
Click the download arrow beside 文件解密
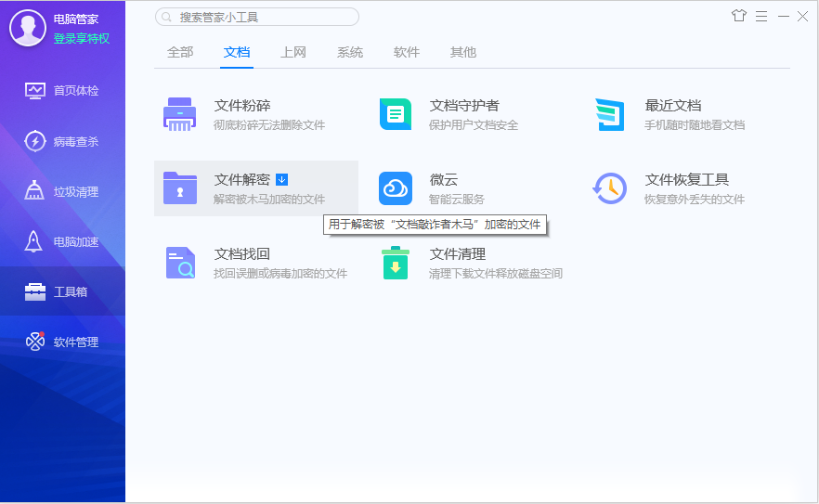(x=281, y=180)
